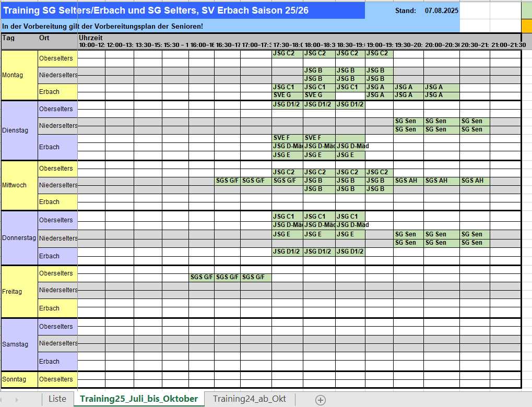Add a new sheet with plus icon

coord(321,400)
